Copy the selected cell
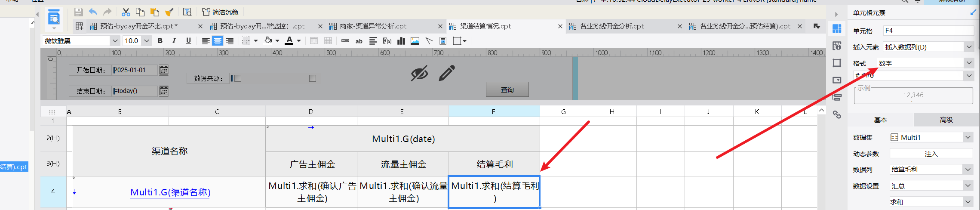The width and height of the screenshot is (980, 210). coord(140,12)
